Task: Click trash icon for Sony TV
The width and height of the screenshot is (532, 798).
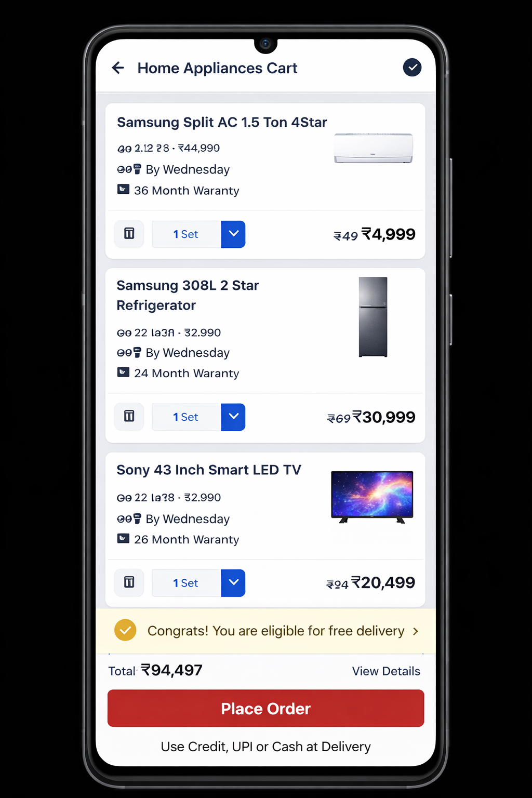Action: pyautogui.click(x=129, y=582)
